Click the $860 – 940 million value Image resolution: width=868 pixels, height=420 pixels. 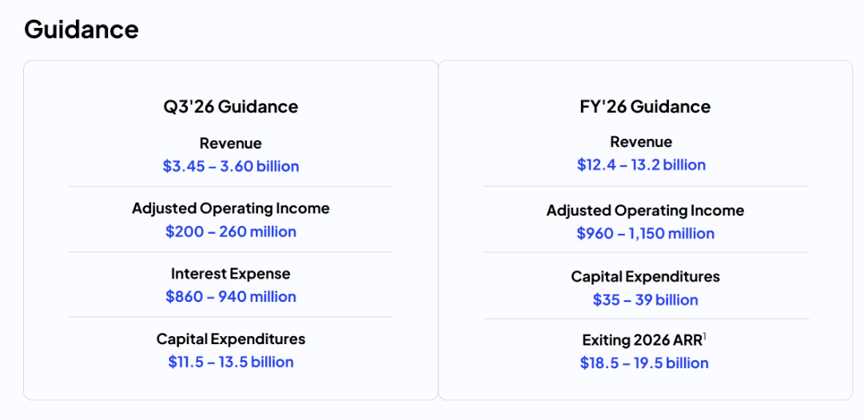231,296
